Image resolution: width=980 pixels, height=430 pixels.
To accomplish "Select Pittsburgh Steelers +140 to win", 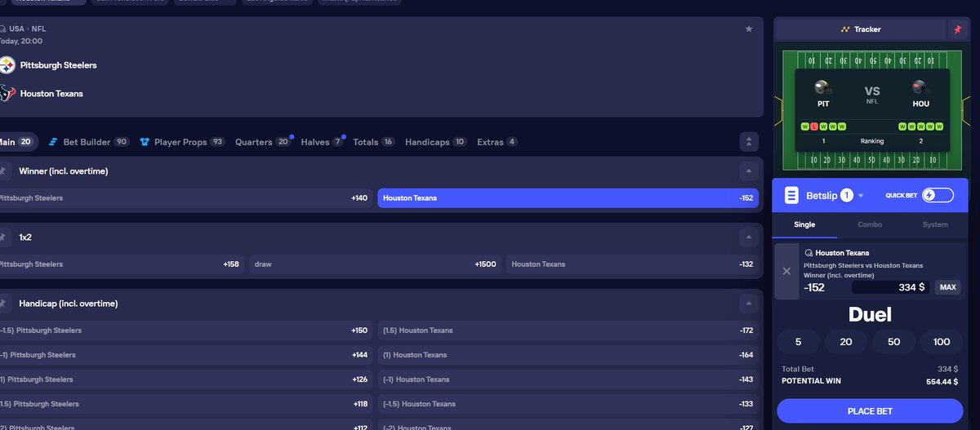I will (186, 198).
